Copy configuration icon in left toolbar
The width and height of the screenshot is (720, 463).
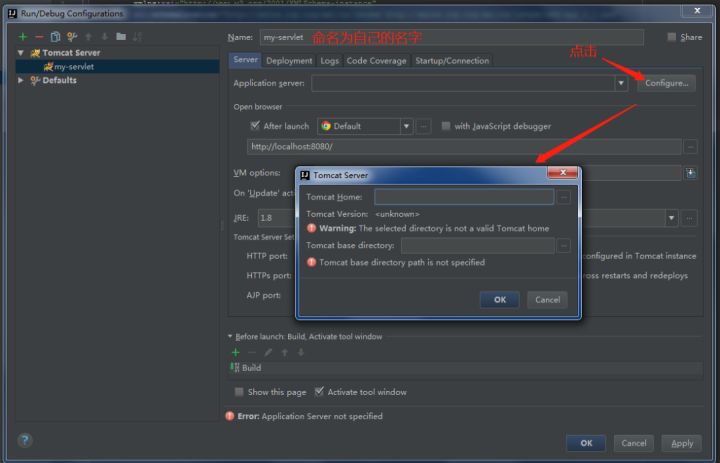56,37
